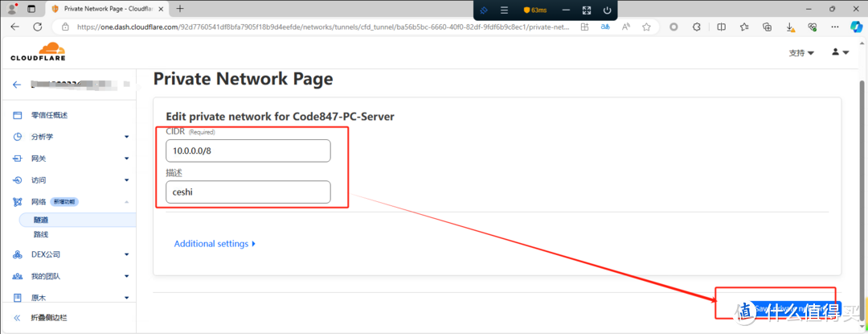Expand the 我的团队 submenu arrow
The image size is (868, 334).
tap(126, 276)
